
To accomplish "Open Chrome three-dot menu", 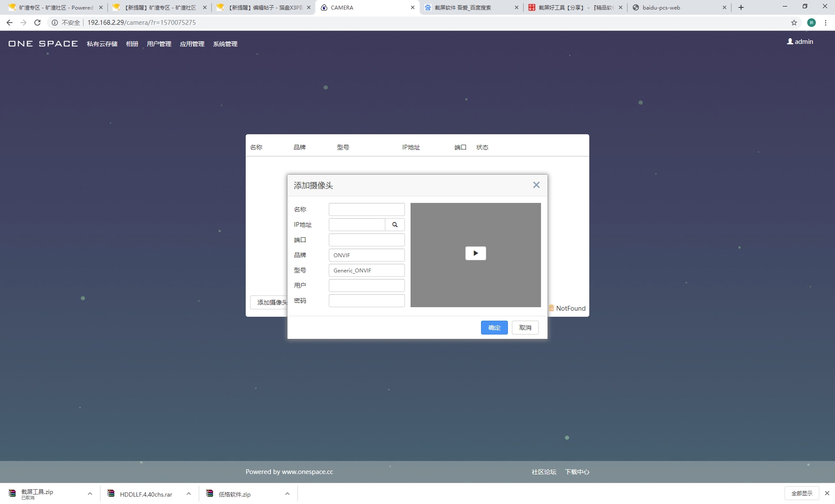I will [x=825, y=23].
